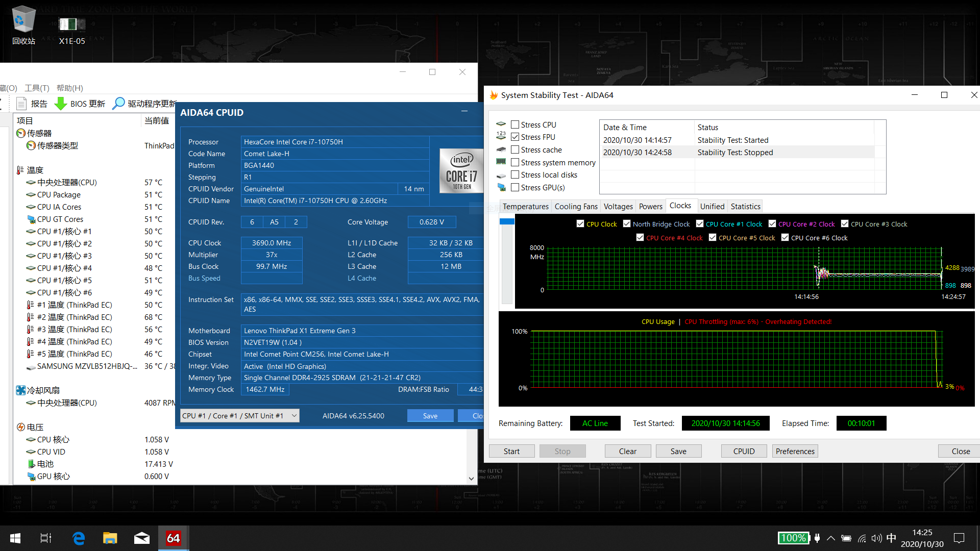
Task: Open the Mail app from taskbar
Action: pyautogui.click(x=142, y=538)
